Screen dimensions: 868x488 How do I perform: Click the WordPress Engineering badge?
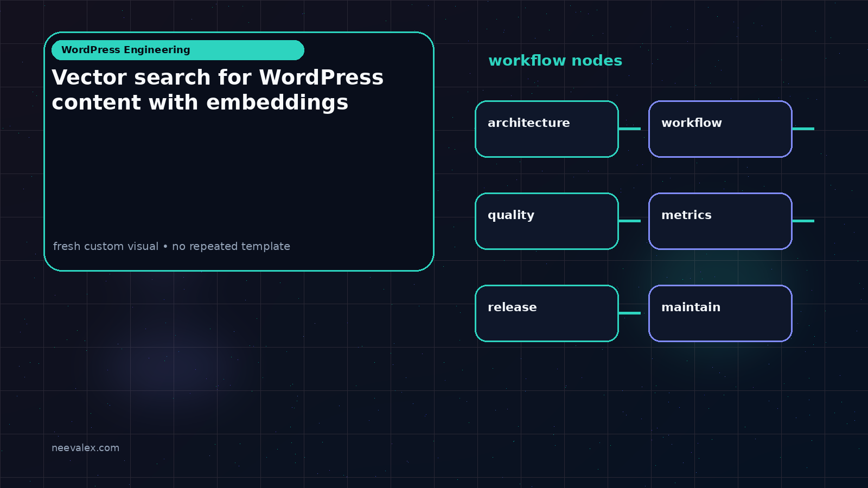(x=178, y=50)
